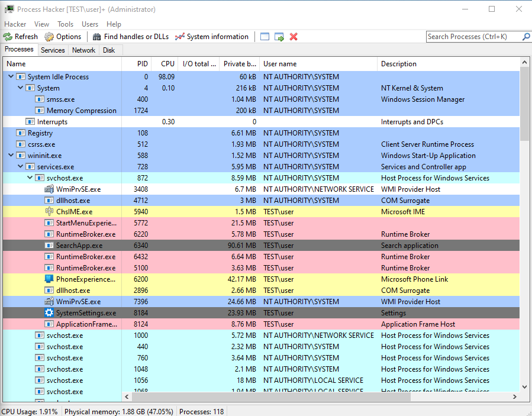Select the svchost.exe row with PID 1048
Viewport: 532px width, 416px height.
pyautogui.click(x=261, y=369)
